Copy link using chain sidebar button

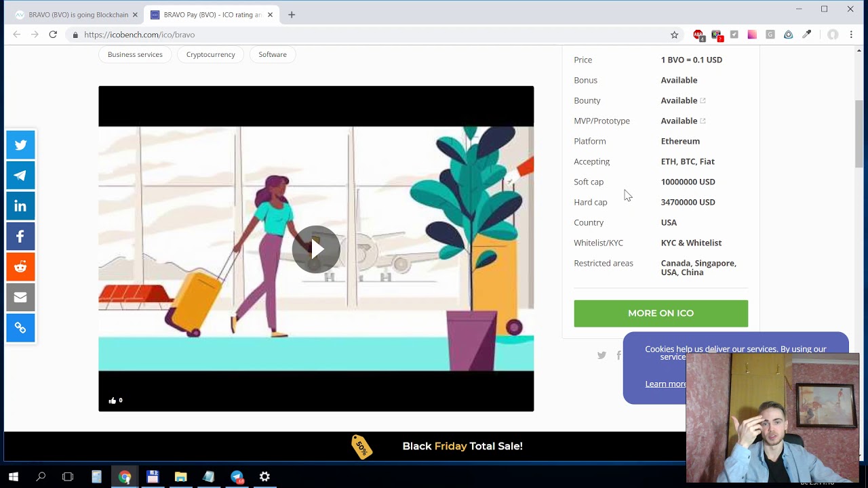click(20, 328)
